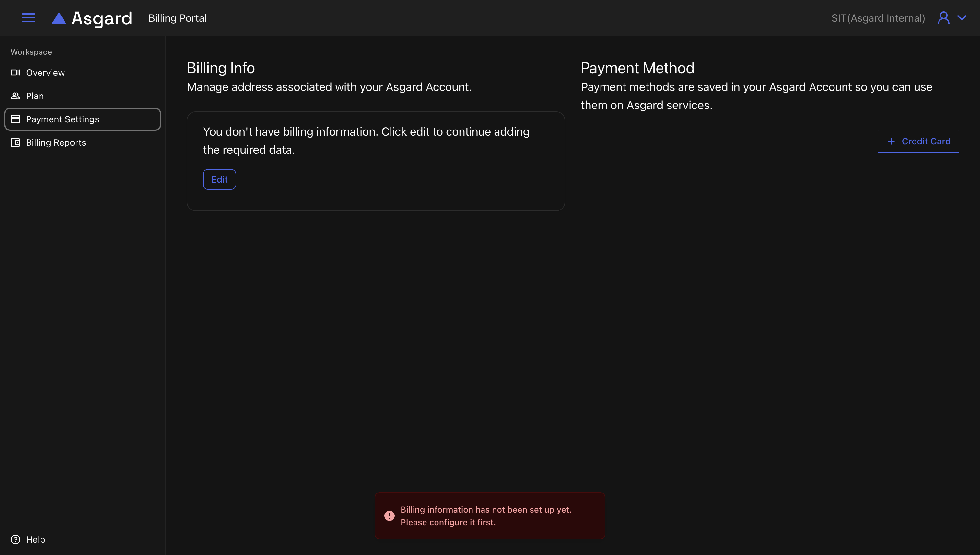Screen dimensions: 980x555
Task: Click the red error alert icon
Action: (x=389, y=516)
